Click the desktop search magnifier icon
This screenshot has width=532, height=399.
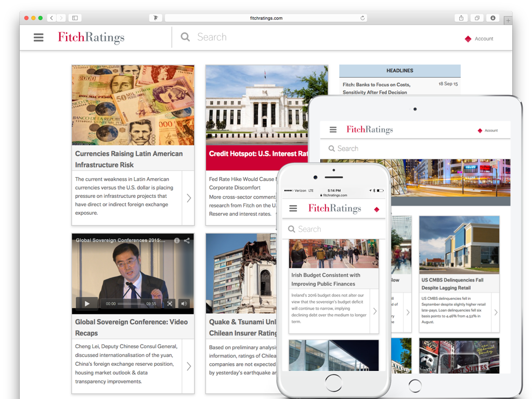tap(185, 37)
